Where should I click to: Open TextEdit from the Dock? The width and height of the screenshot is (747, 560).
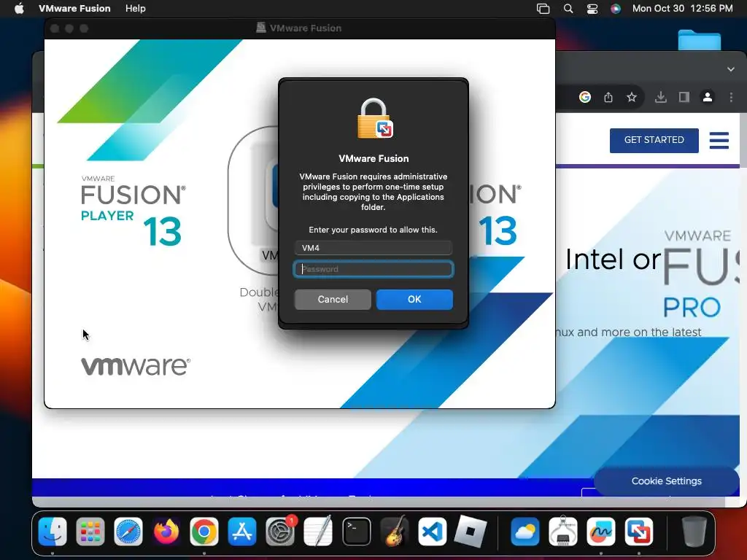coord(318,532)
